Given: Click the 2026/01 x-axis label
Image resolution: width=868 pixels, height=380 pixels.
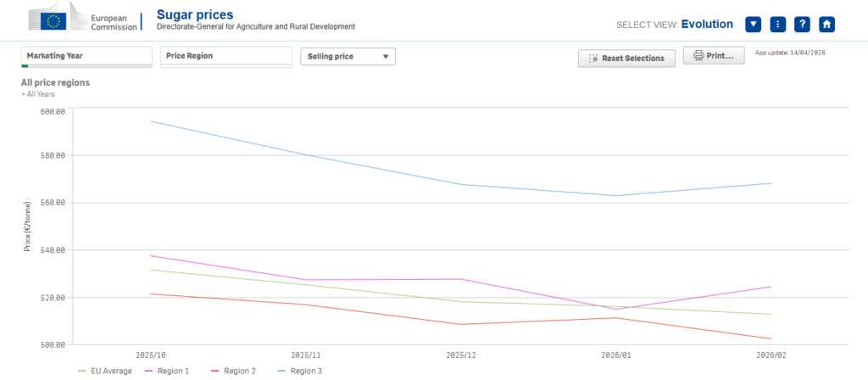Looking at the screenshot, I should [x=615, y=355].
